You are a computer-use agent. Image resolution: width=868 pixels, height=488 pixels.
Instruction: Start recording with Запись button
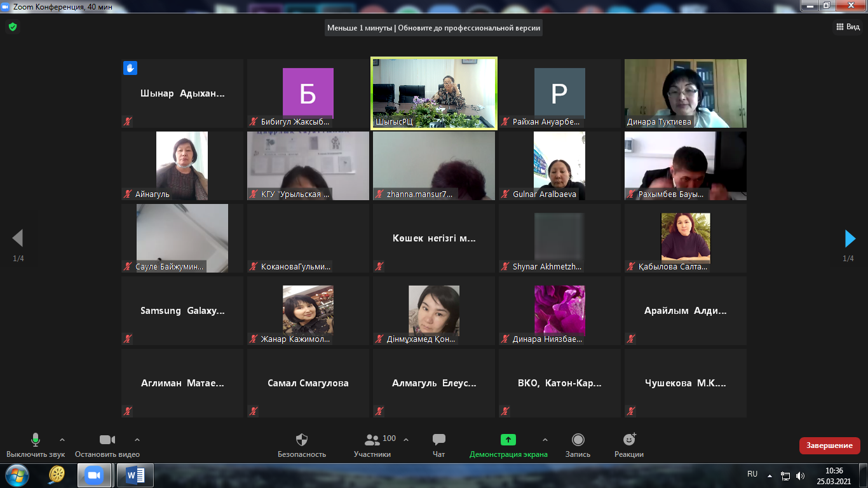click(x=578, y=440)
